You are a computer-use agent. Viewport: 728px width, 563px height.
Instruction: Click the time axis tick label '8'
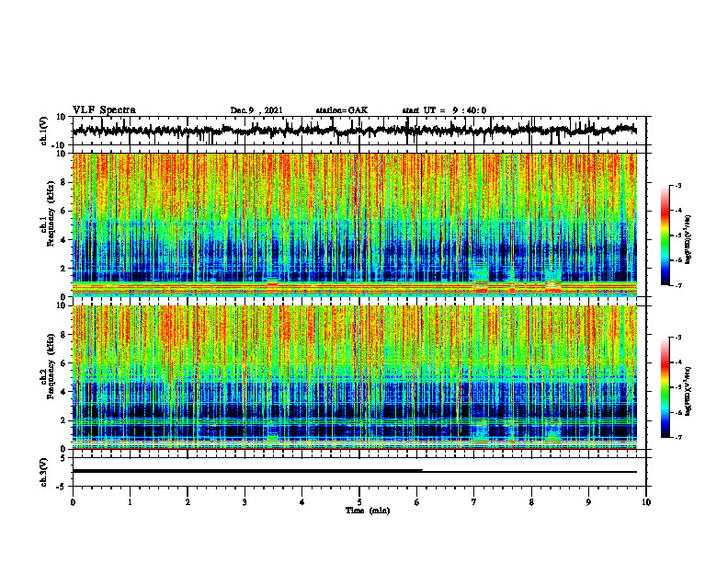[x=531, y=502]
